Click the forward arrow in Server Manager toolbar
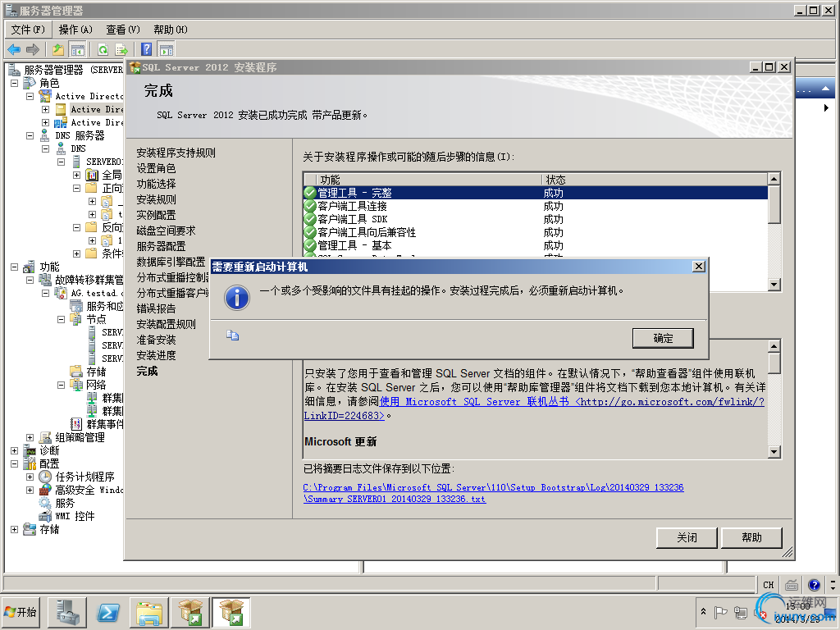Image resolution: width=840 pixels, height=630 pixels. (33, 50)
